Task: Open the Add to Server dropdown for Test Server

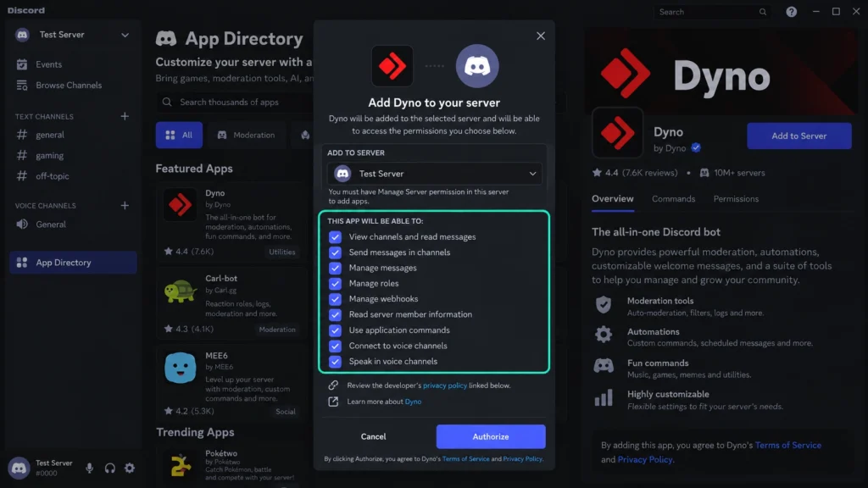Action: point(434,174)
